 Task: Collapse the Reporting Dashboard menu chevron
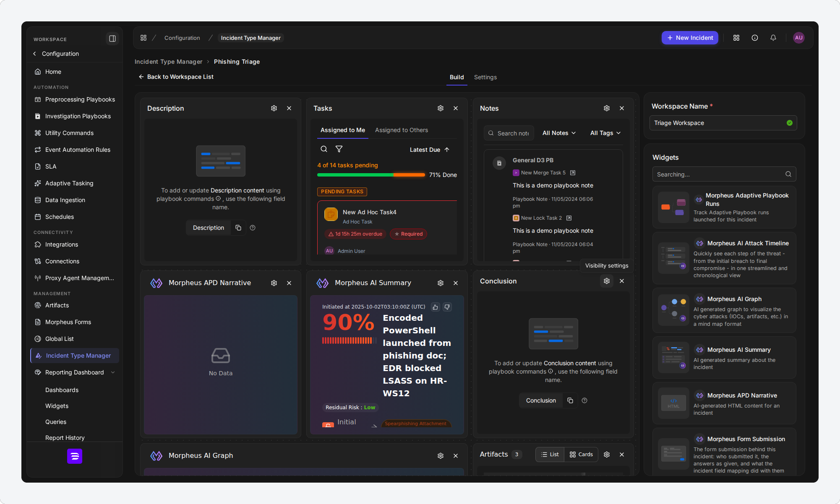click(x=113, y=372)
